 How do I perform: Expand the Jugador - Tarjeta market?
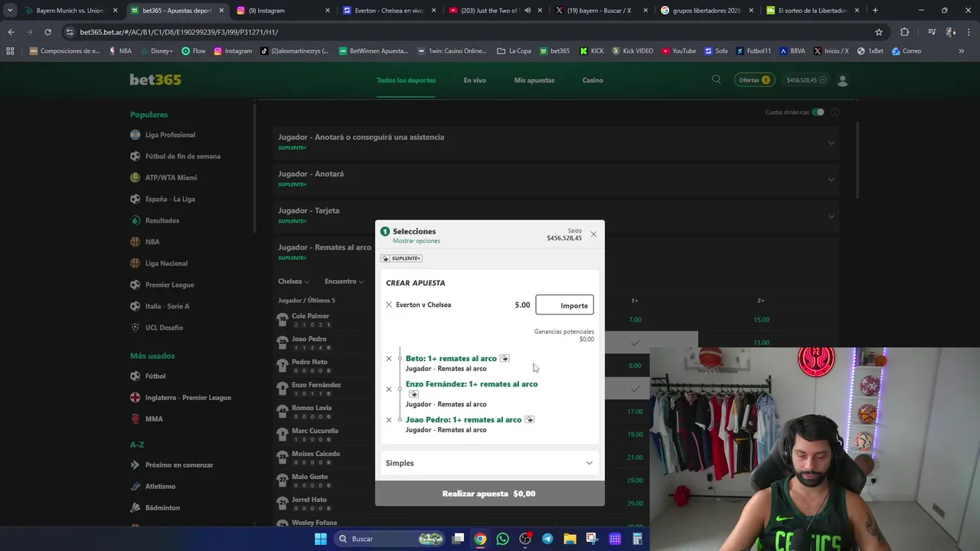pyautogui.click(x=556, y=215)
